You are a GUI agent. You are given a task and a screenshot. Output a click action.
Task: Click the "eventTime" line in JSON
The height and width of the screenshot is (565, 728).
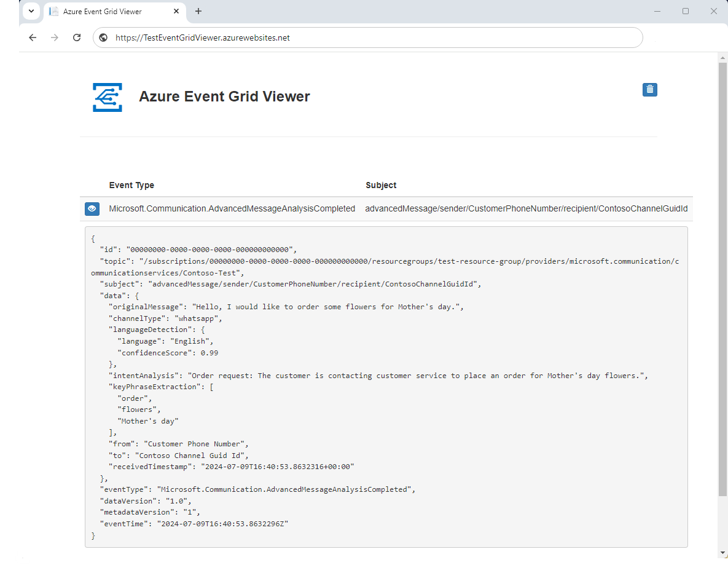tap(194, 524)
